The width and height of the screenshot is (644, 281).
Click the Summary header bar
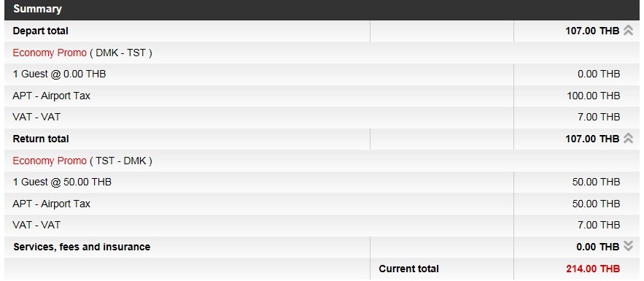pyautogui.click(x=322, y=9)
